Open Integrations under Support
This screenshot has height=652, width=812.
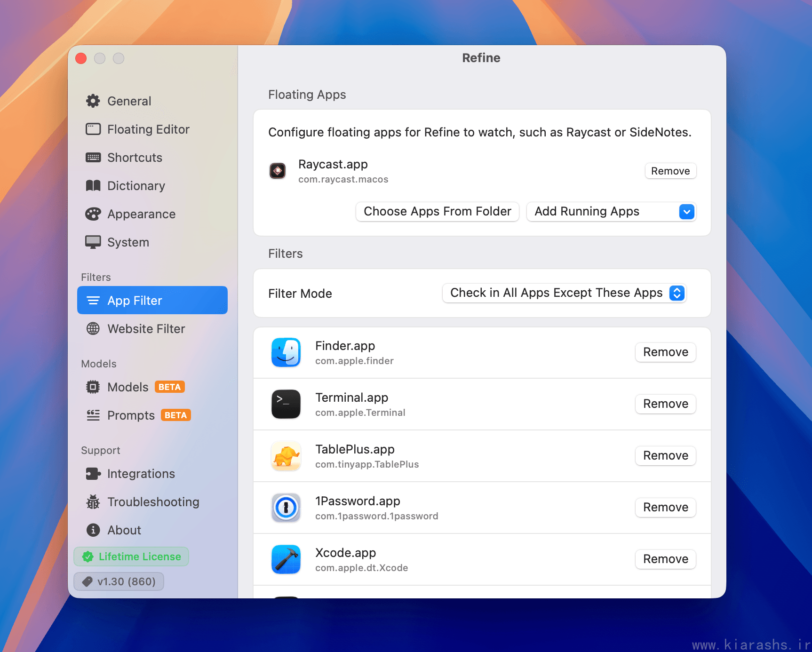click(x=152, y=473)
